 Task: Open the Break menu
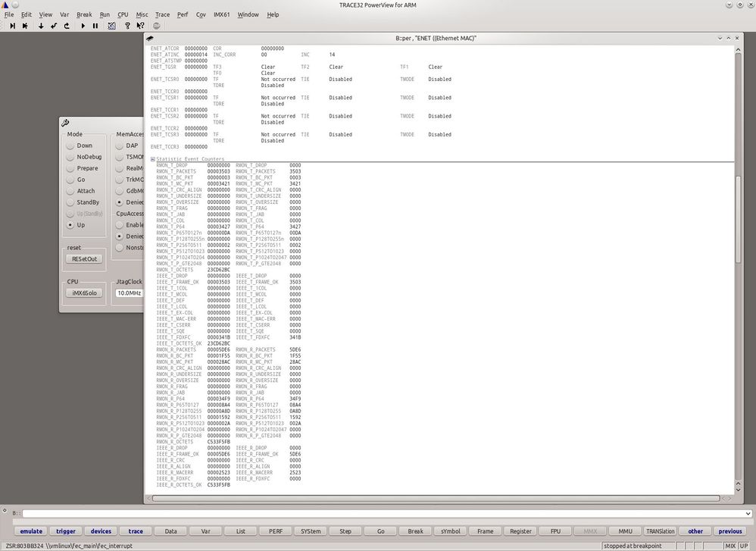[x=84, y=14]
